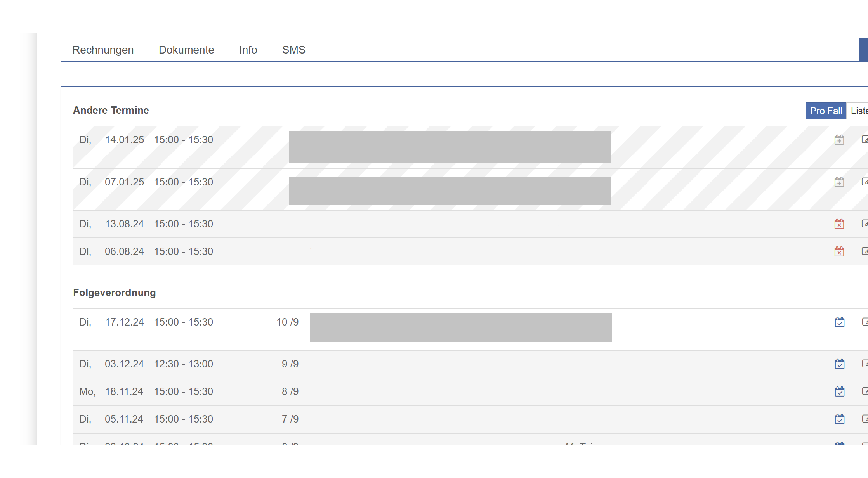Screen dimensions: 868x478
Task: Open edit icon for 07.01.25 row
Action: point(865,182)
